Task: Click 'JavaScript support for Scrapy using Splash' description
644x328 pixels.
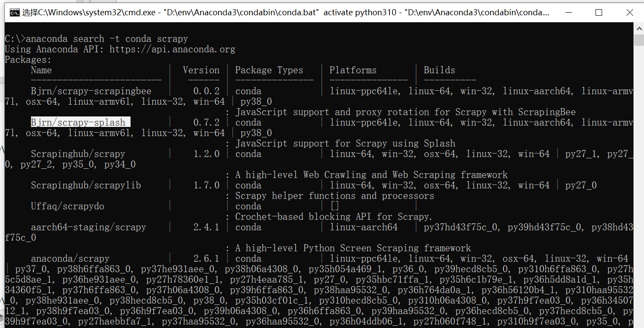Action: 345,143
